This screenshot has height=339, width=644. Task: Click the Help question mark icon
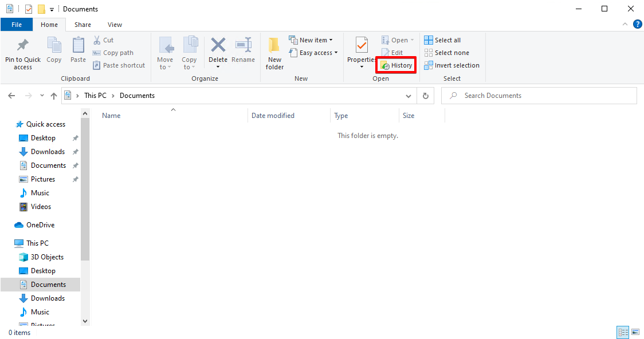tap(637, 25)
